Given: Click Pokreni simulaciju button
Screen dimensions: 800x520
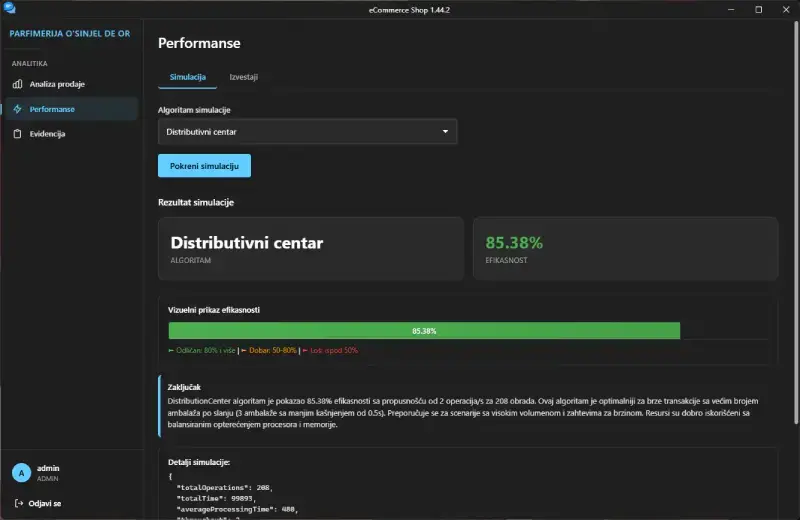Looking at the screenshot, I should click(204, 166).
